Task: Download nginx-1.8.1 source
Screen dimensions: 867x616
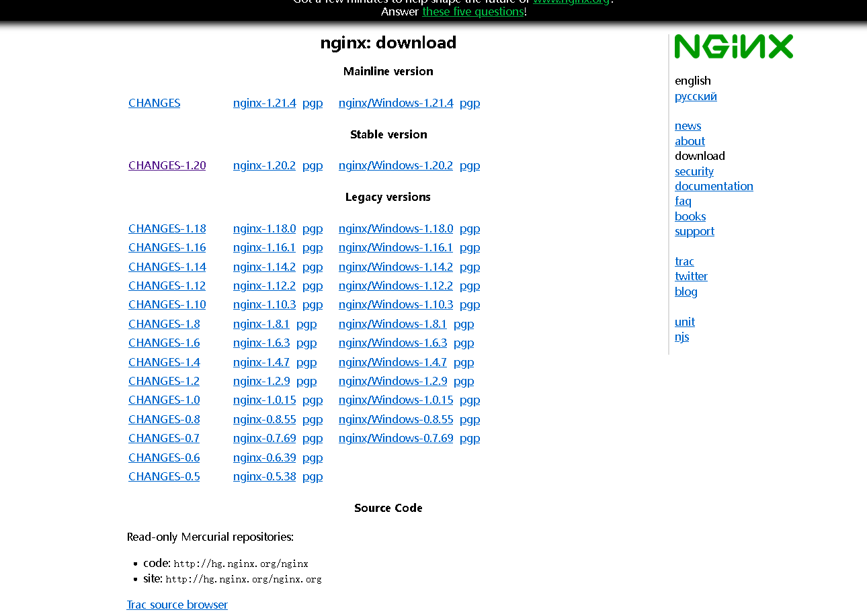Action: coord(261,324)
